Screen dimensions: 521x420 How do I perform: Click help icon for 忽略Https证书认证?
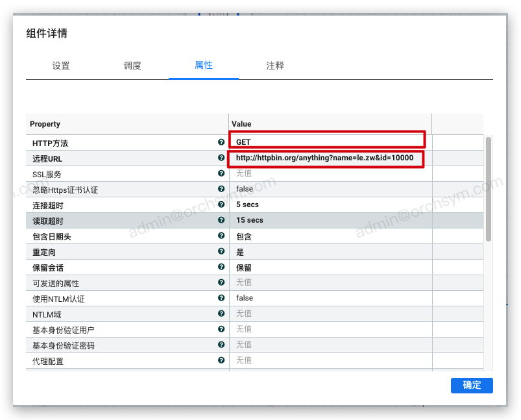pyautogui.click(x=221, y=189)
